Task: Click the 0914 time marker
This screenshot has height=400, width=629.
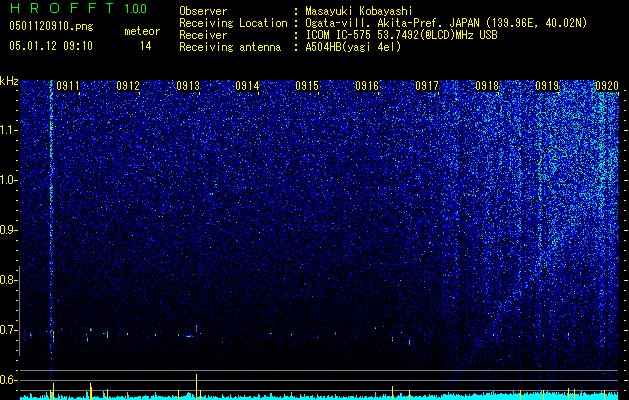Action: (x=247, y=86)
